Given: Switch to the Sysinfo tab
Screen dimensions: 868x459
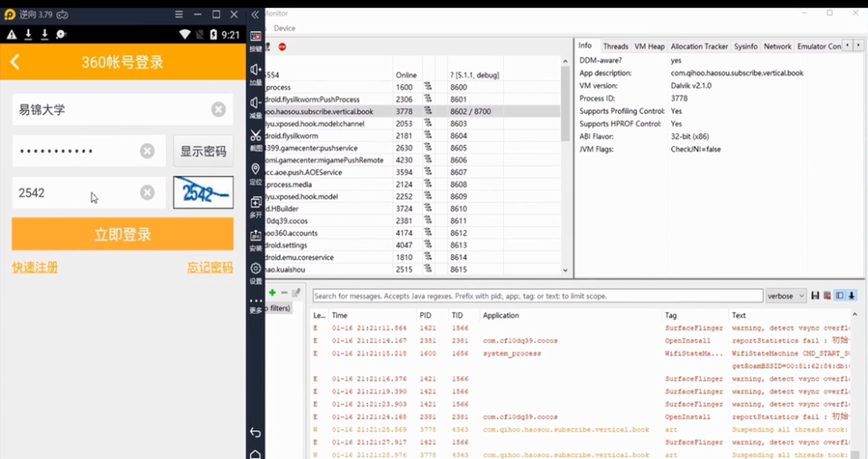Looking at the screenshot, I should click(746, 47).
